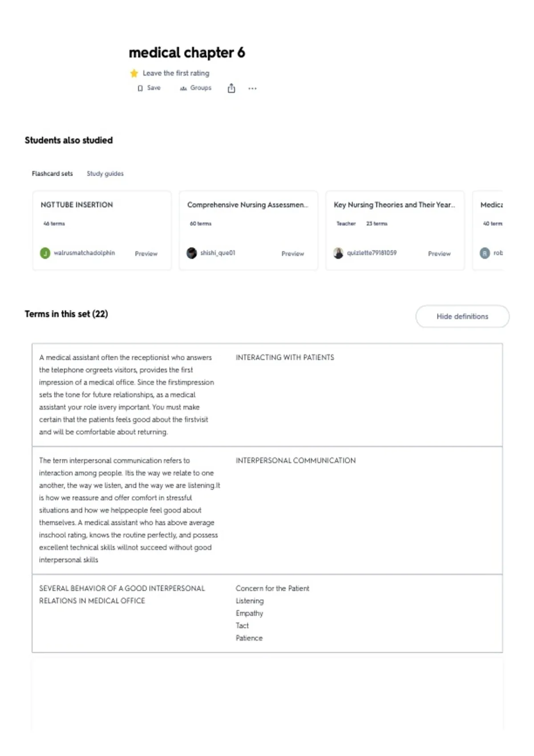Viewport: 534px width, 756px height.
Task: Click Leave the first rating link
Action: point(176,73)
